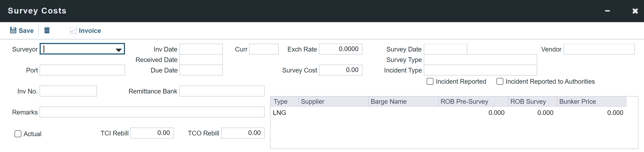Open the Incident Type field

[x=480, y=70]
